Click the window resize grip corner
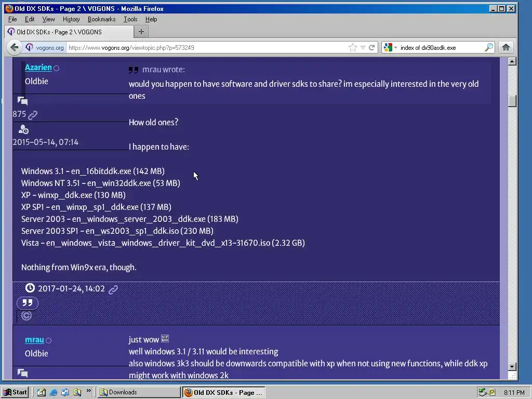The image size is (532, 399). (x=512, y=376)
